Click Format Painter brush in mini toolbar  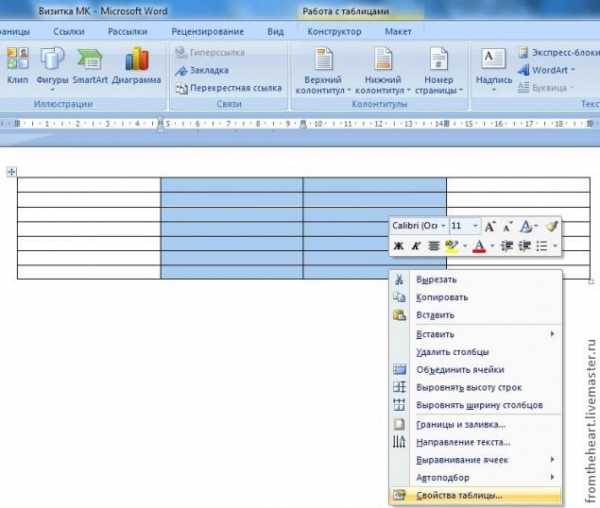coord(552,227)
